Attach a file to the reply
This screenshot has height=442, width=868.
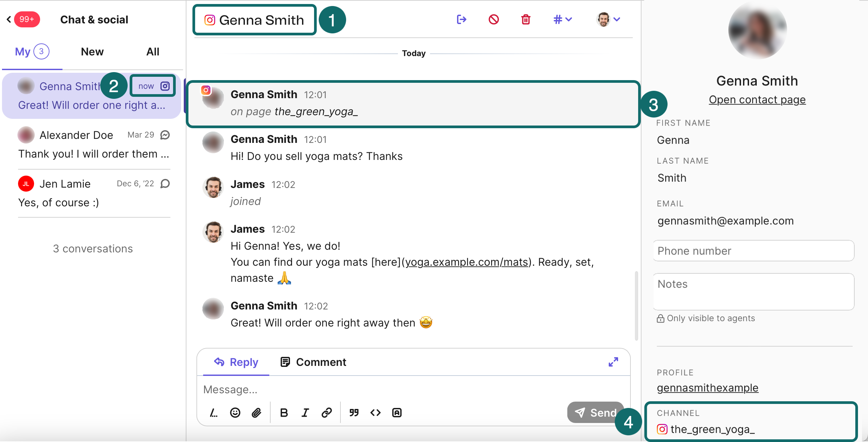[x=257, y=412]
